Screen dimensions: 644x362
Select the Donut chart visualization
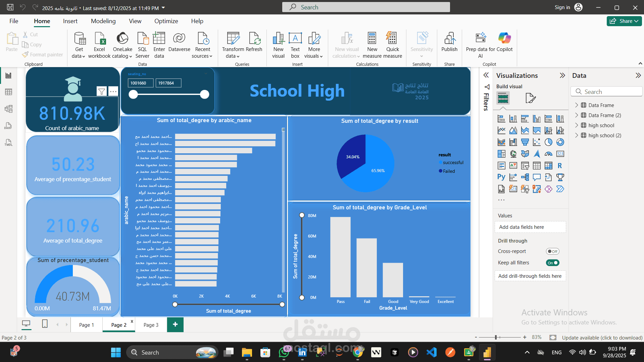pos(560,142)
